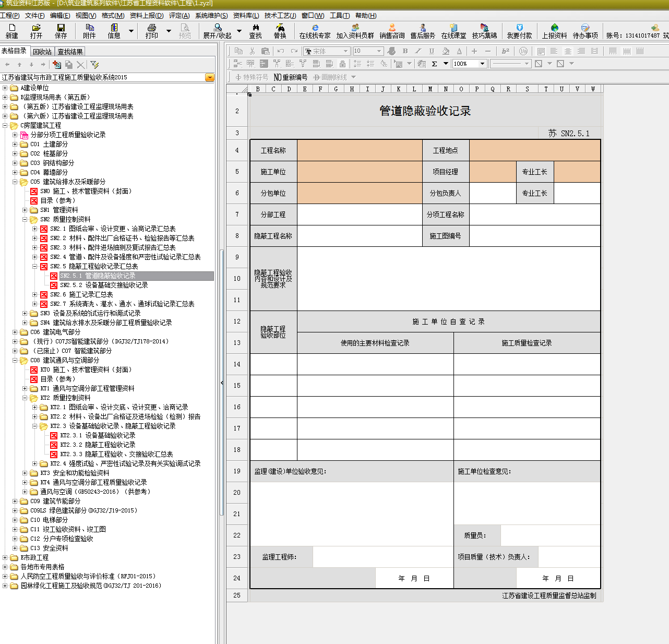The image size is (669, 644).
Task: Click the 特殊符号 special symbol button
Action: 252,77
